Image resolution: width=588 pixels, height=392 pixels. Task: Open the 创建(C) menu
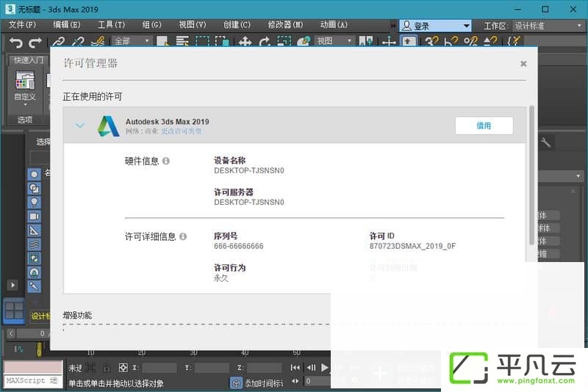pyautogui.click(x=237, y=25)
